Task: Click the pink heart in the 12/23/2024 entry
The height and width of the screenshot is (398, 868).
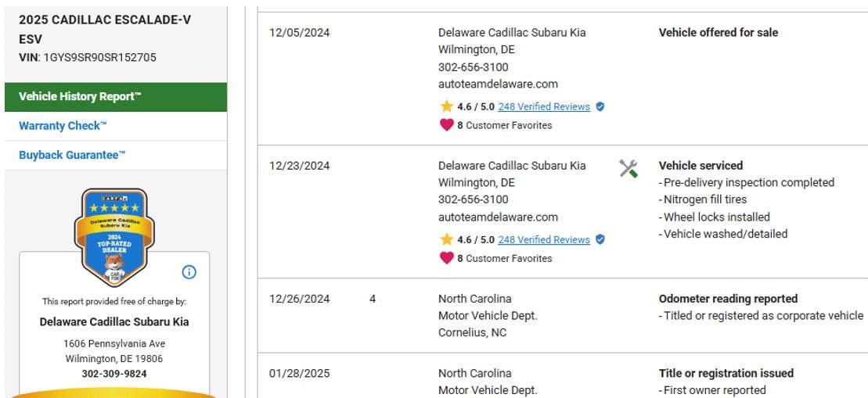Action: (446, 258)
